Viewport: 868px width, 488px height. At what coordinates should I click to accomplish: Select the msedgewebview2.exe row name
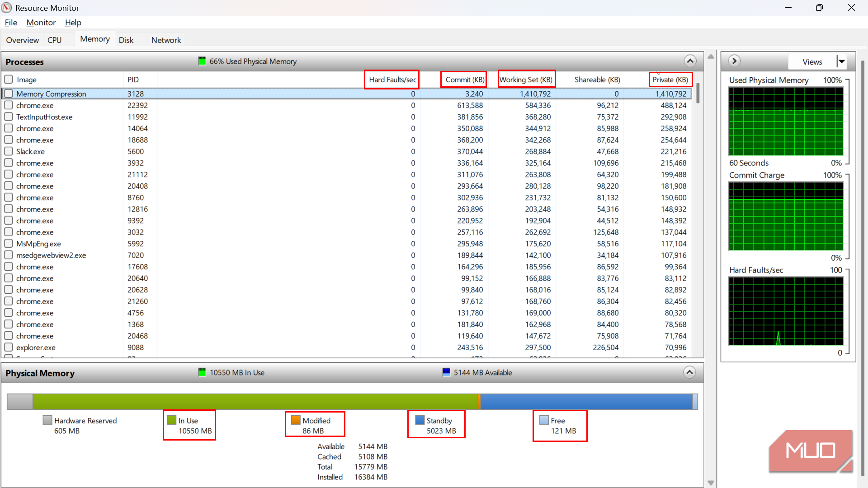(x=51, y=255)
